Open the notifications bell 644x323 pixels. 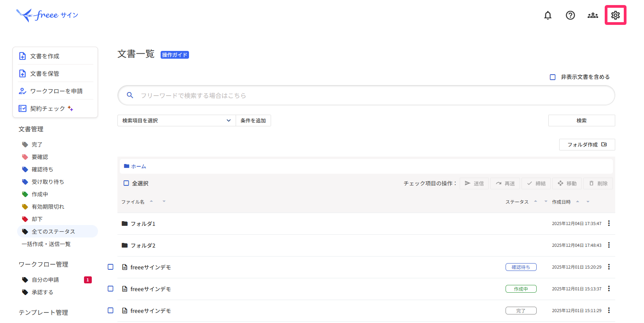tap(548, 15)
